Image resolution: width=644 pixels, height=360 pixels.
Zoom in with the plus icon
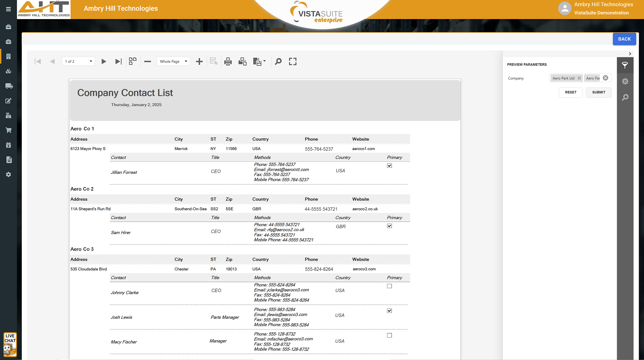[x=199, y=61]
